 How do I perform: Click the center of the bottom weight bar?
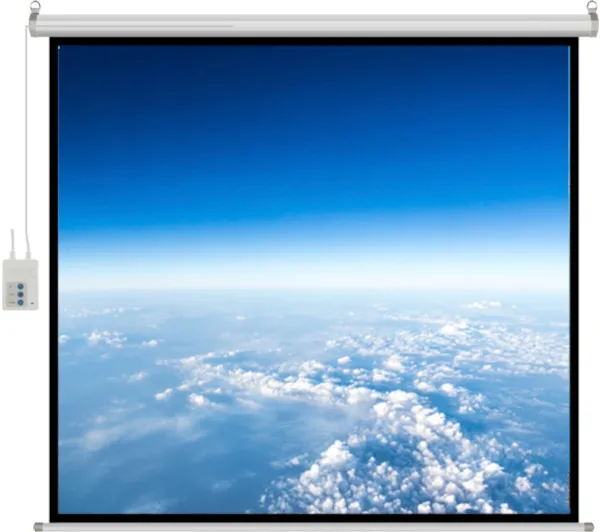[x=313, y=526]
